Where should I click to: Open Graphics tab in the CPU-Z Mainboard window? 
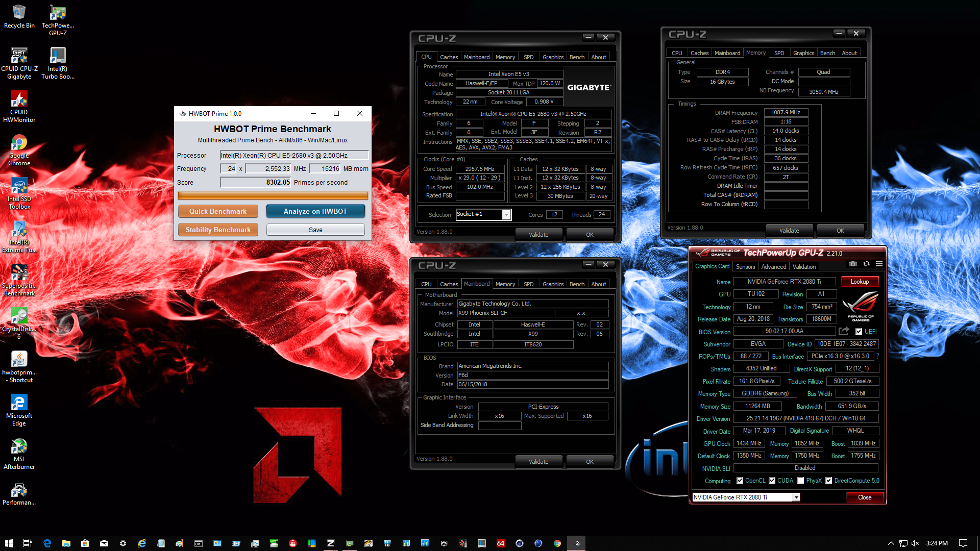553,284
